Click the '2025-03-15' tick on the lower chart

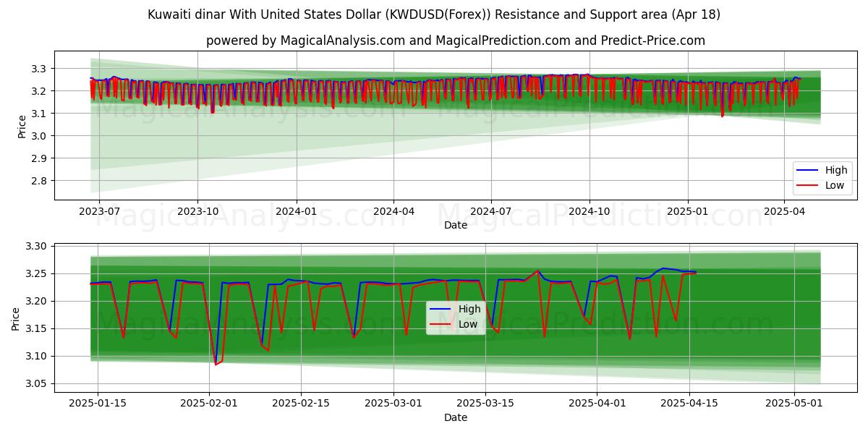pyautogui.click(x=485, y=404)
